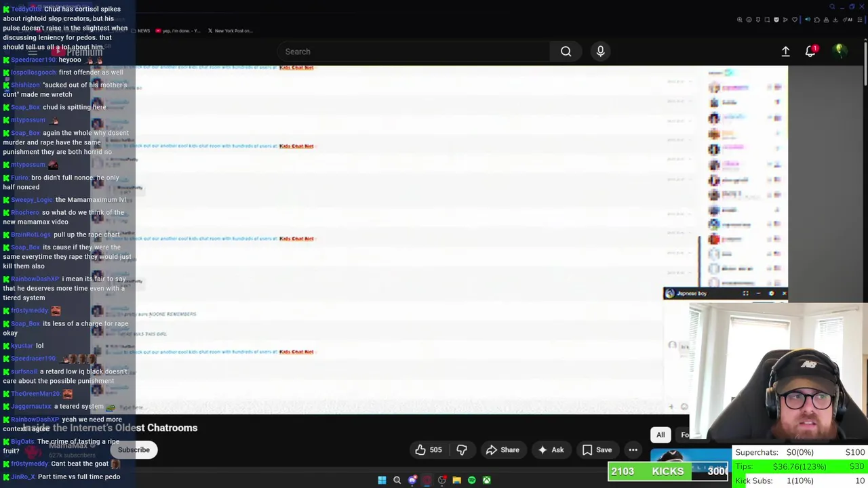This screenshot has height=488, width=868.
Task: Click Jaggernautxx chat username
Action: coord(31,407)
